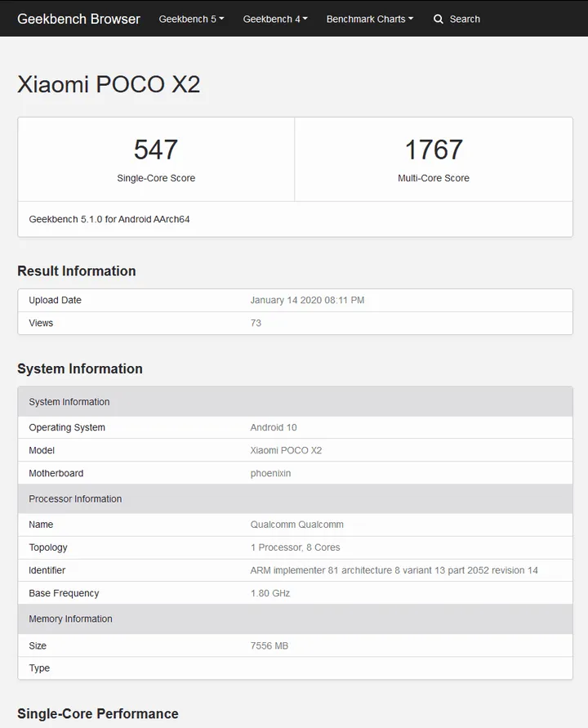Click the Views count of 73
Image resolution: width=588 pixels, height=728 pixels.
click(256, 323)
